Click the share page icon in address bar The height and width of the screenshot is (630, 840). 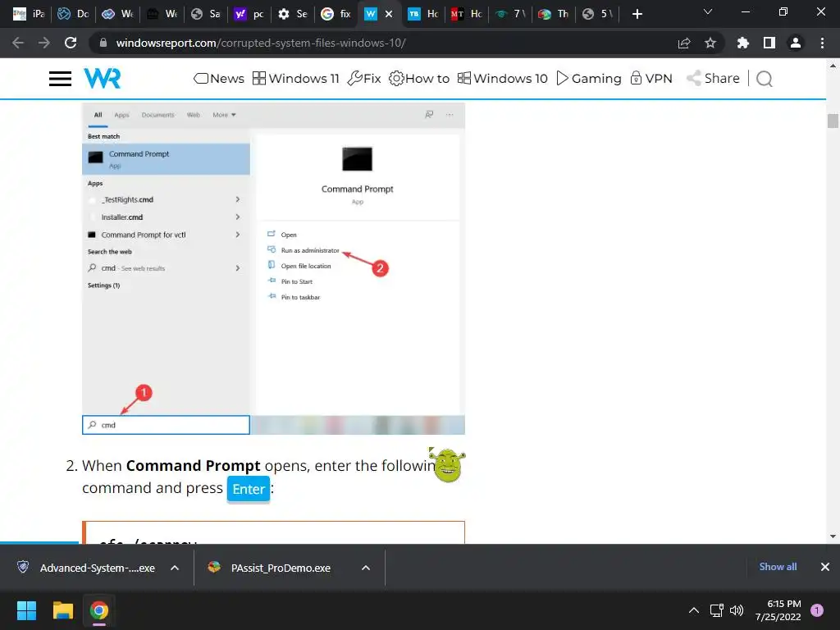pos(684,43)
